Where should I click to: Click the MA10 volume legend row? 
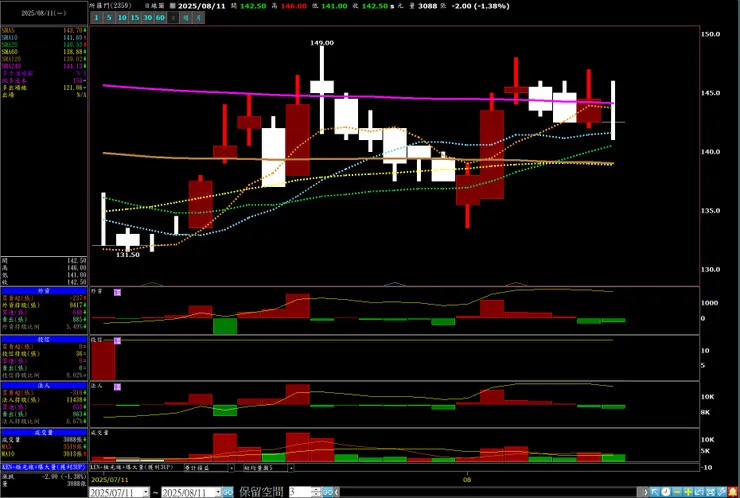(44, 454)
